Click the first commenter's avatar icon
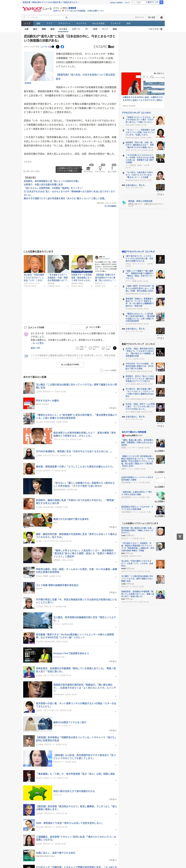Image resolution: width=186 pixels, height=868 pixels. [26, 334]
